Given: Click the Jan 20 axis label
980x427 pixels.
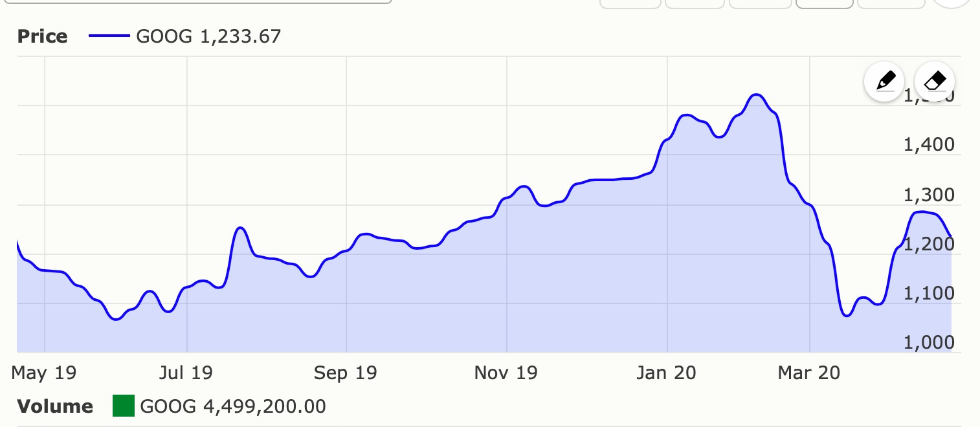Looking at the screenshot, I should pos(667,373).
